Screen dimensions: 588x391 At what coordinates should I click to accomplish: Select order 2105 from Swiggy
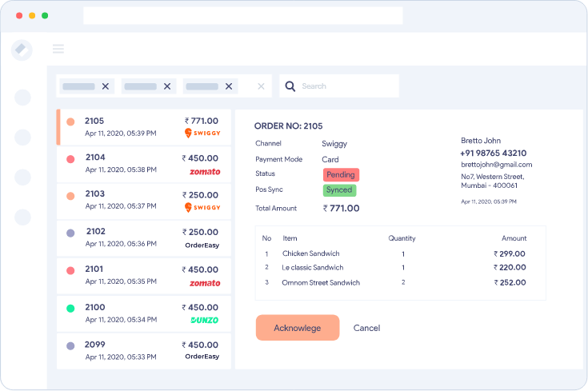144,127
